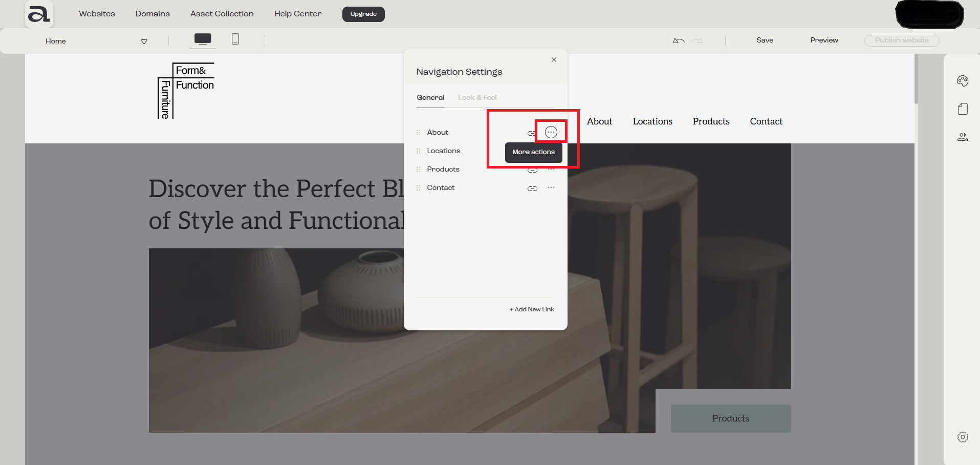The image size is (980, 465).
Task: Close the Navigation Settings panel
Action: coord(554,60)
